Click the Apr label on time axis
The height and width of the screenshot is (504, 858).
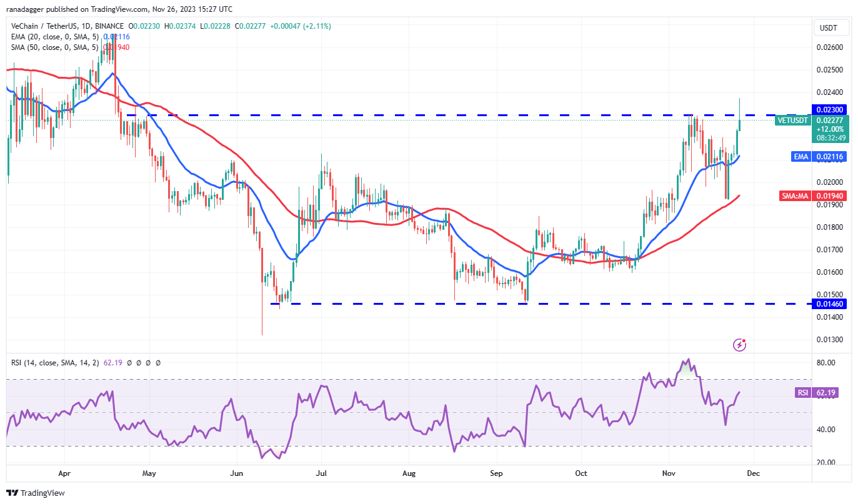tap(63, 473)
